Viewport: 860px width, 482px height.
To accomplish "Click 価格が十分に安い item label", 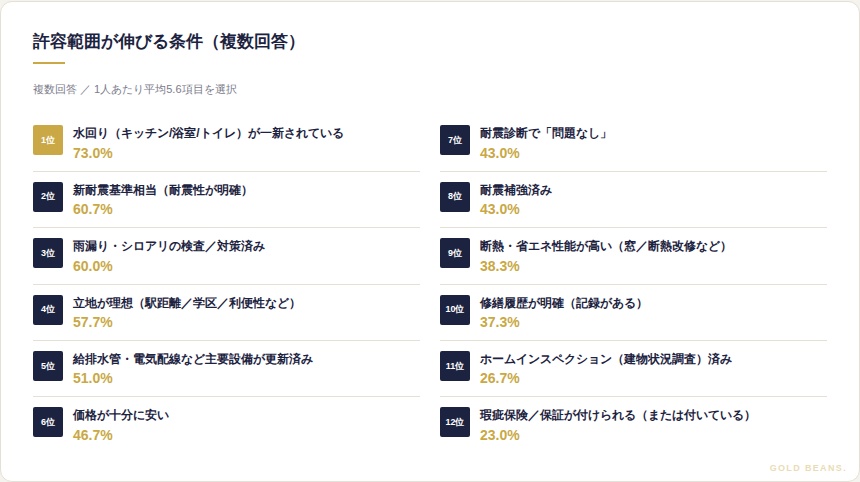I will (121, 415).
